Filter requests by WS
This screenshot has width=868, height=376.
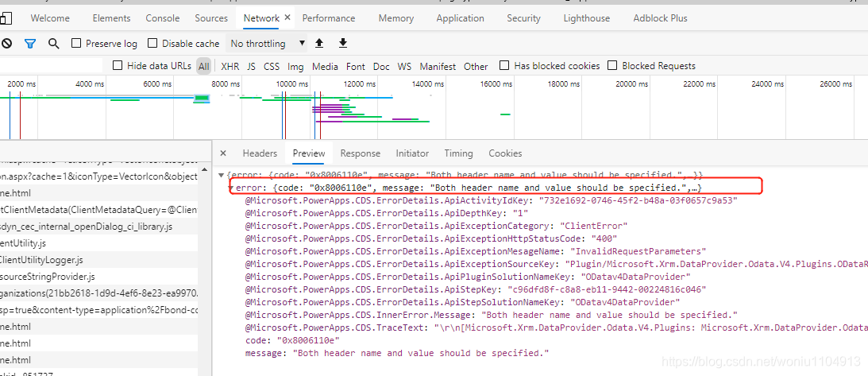405,67
